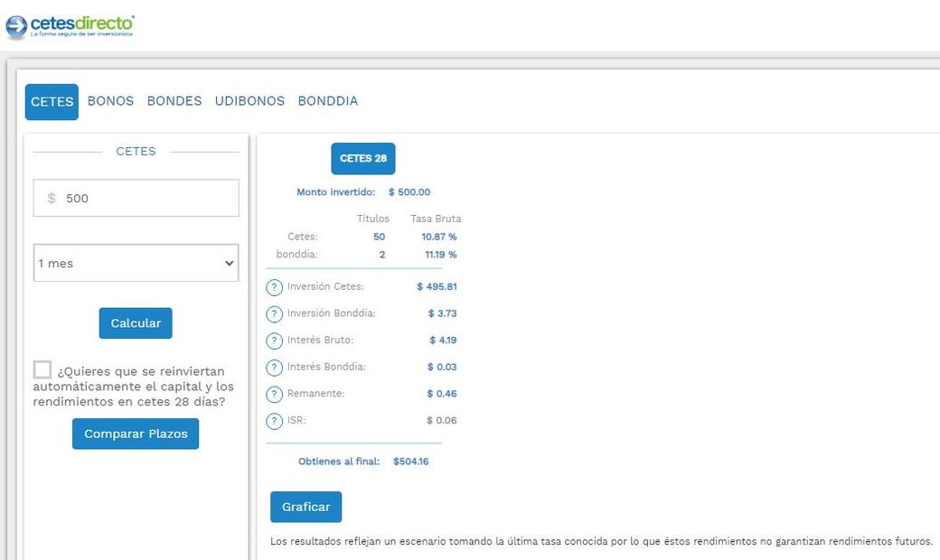The height and width of the screenshot is (560, 940).
Task: Open help icon for Inversión Bonddia
Action: point(274,313)
